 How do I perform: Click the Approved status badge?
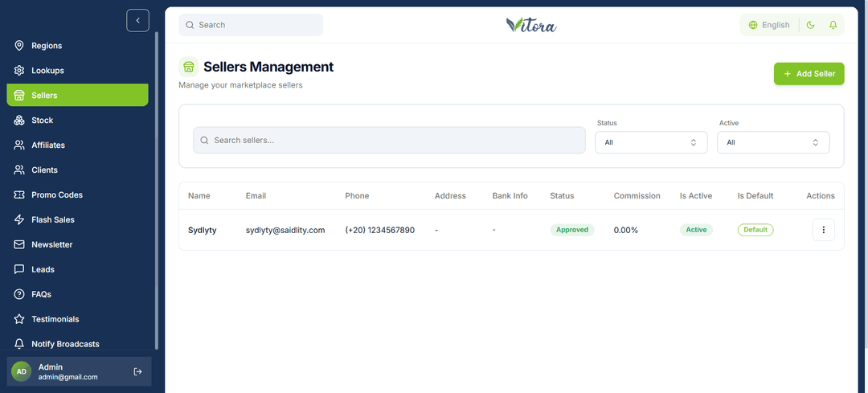572,230
